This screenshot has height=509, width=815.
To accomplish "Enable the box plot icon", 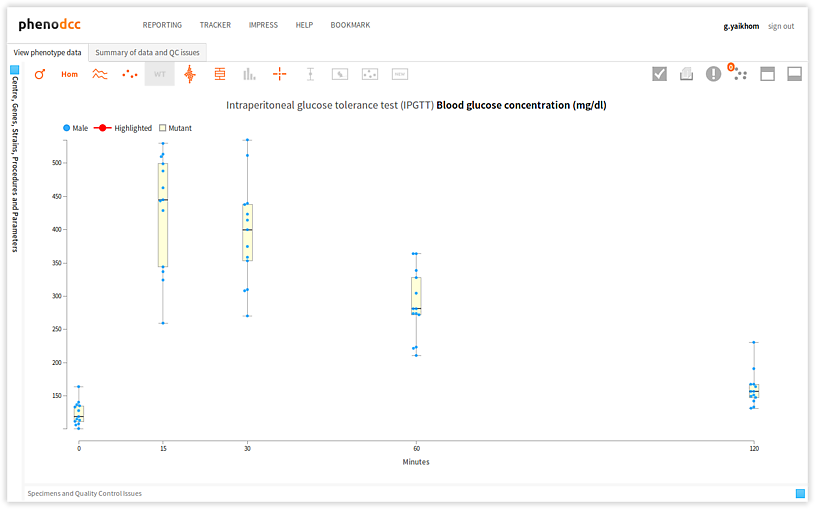I will point(220,74).
